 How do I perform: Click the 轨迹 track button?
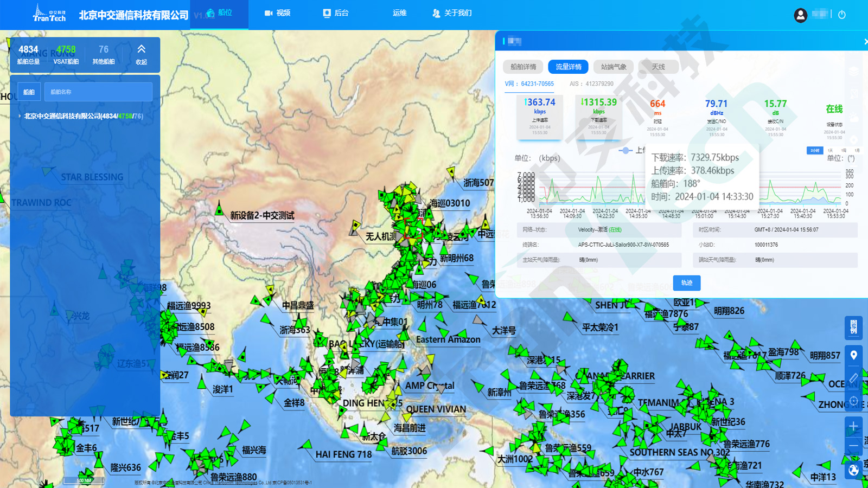[686, 282]
